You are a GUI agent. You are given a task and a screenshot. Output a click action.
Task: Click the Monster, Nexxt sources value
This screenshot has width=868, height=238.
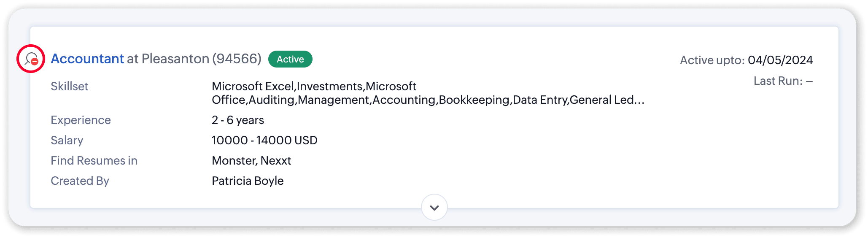(251, 161)
